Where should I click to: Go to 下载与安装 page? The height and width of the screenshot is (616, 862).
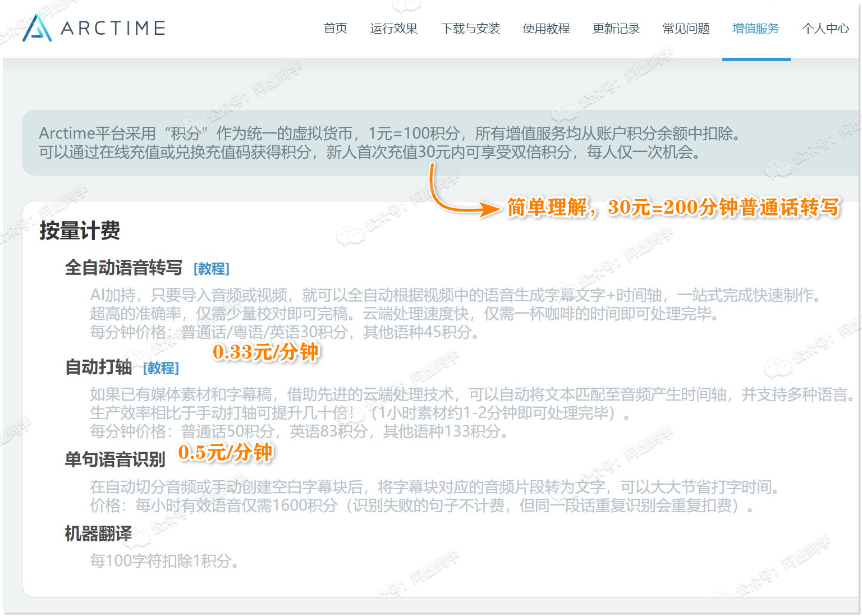(x=470, y=28)
